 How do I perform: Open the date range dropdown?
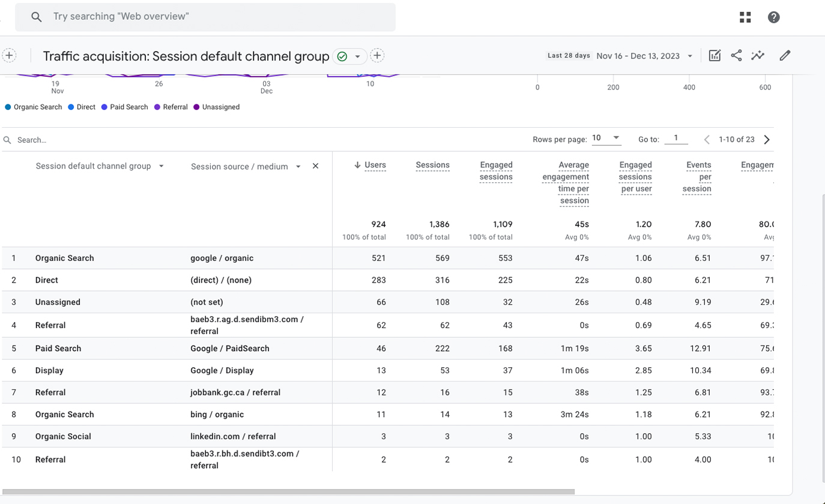pyautogui.click(x=690, y=56)
